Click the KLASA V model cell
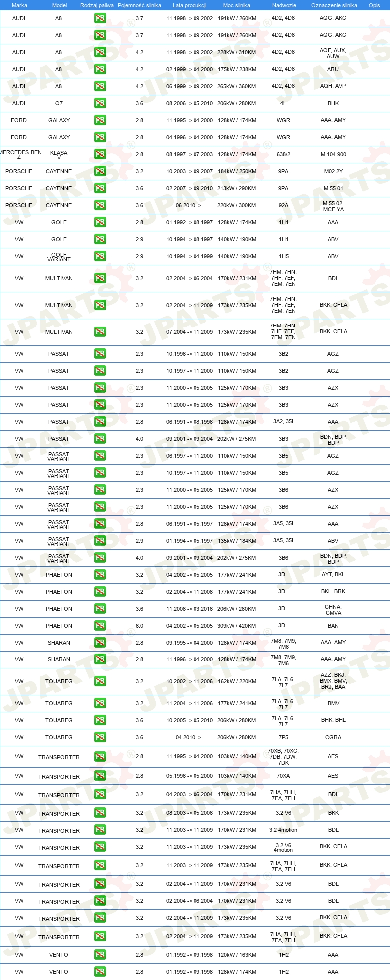 click(x=59, y=155)
